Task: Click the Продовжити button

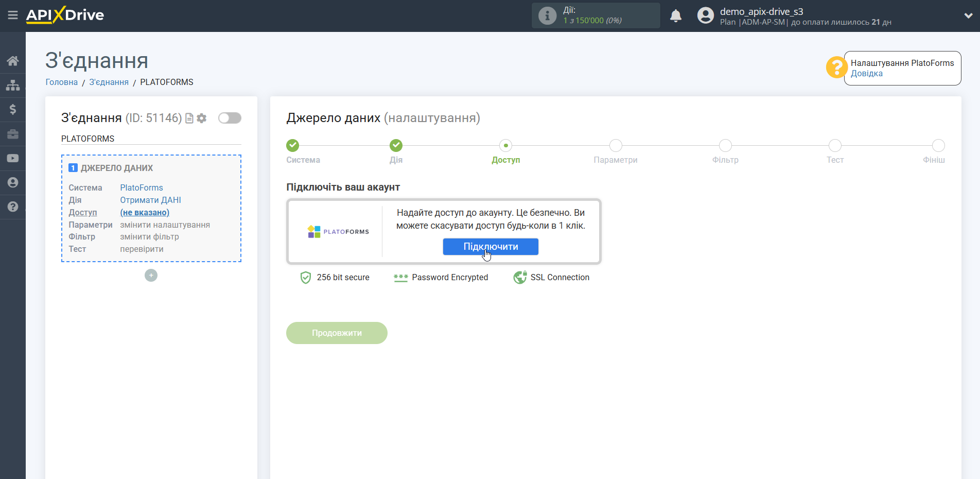Action: tap(337, 333)
